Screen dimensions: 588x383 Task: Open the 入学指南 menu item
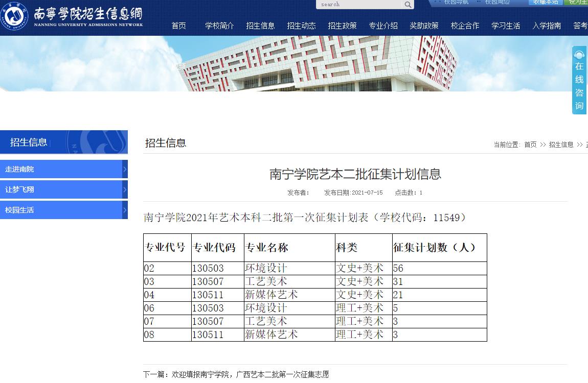[547, 26]
